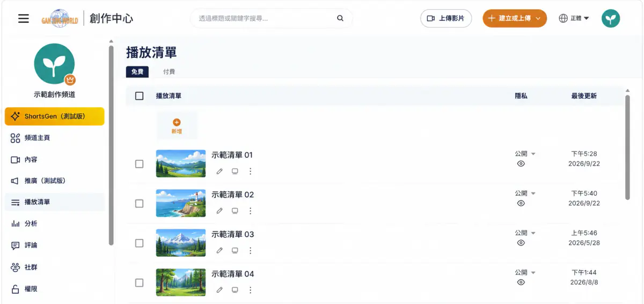
Task: Open 頻道主頁 in the sidebar
Action: (x=54, y=138)
